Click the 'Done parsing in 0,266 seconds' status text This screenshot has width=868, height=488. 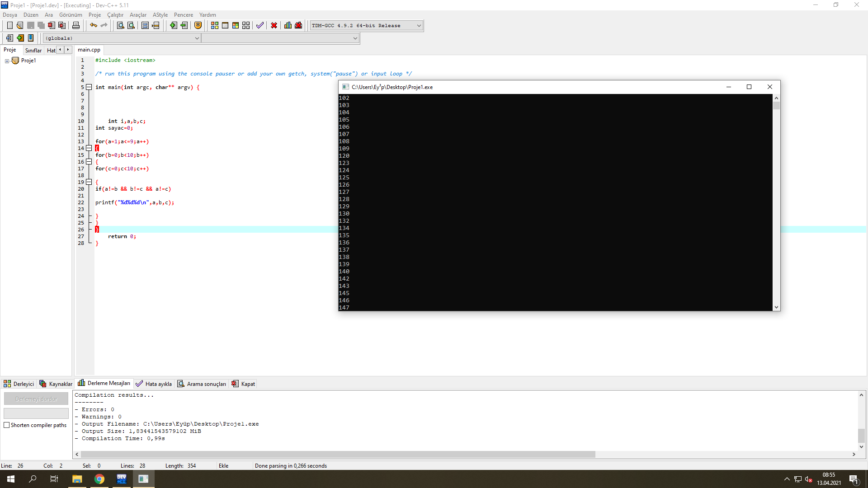[x=291, y=466]
